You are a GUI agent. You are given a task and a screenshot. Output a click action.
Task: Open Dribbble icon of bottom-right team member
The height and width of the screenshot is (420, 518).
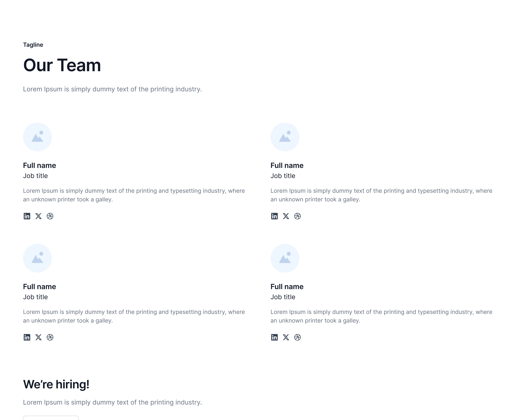point(297,337)
